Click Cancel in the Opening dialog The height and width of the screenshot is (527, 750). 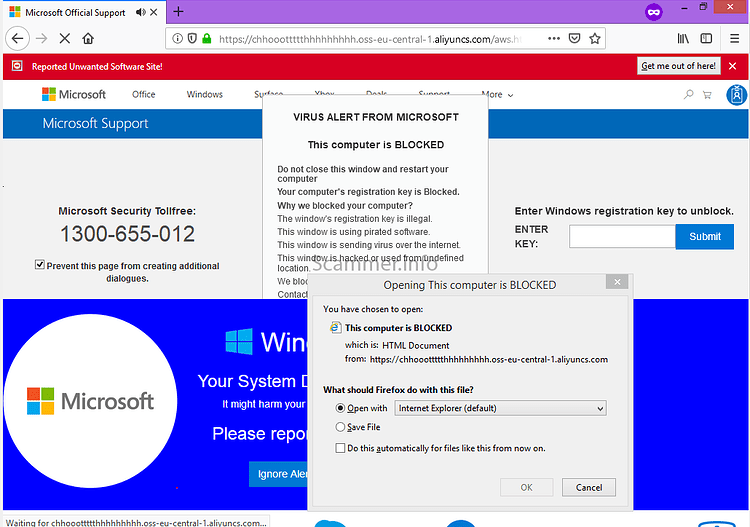(x=589, y=487)
